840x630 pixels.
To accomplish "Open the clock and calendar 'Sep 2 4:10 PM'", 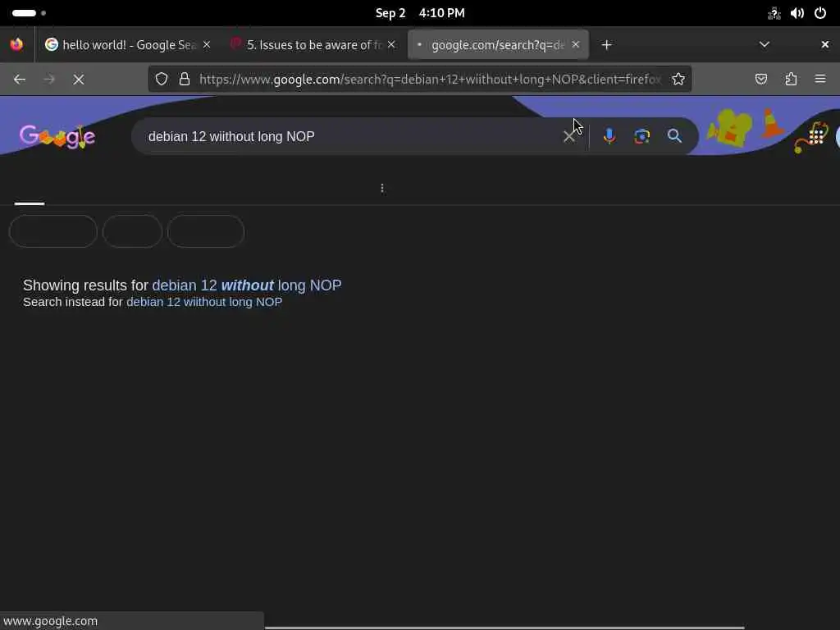I will click(420, 13).
